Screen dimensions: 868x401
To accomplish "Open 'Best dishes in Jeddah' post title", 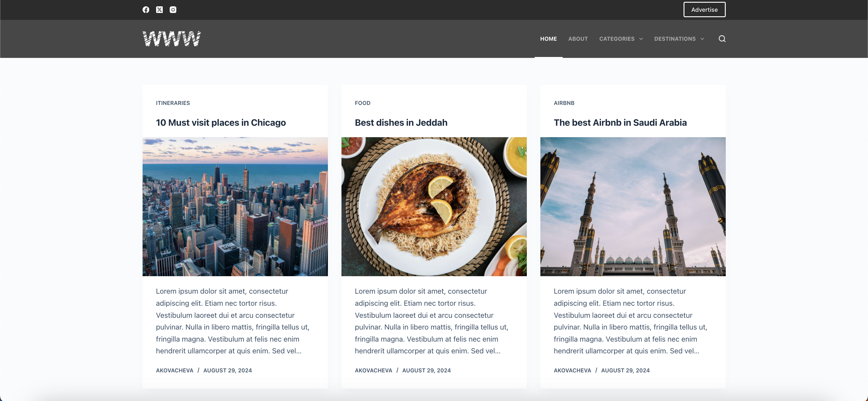I will point(401,123).
